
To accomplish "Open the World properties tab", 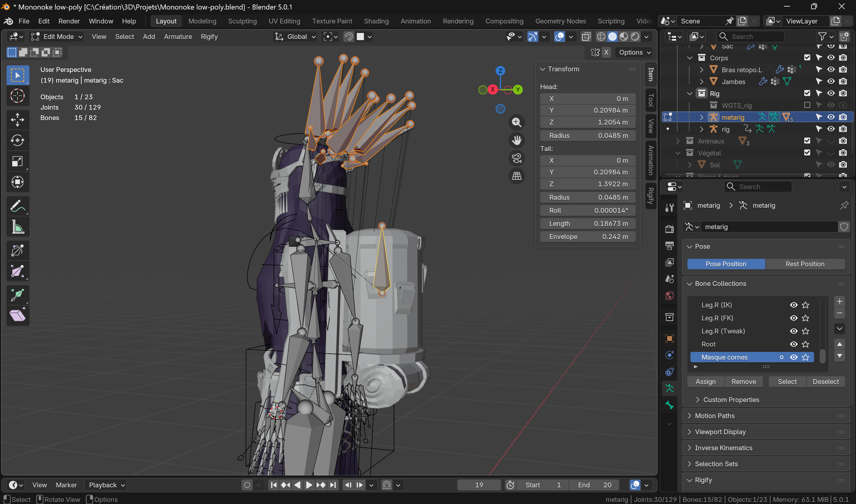I will 669,296.
